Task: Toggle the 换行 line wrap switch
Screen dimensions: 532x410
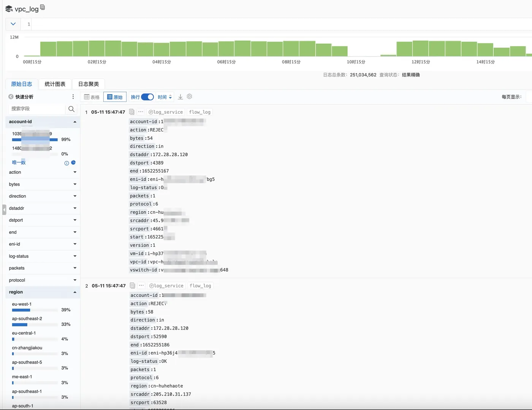Action: (x=147, y=97)
